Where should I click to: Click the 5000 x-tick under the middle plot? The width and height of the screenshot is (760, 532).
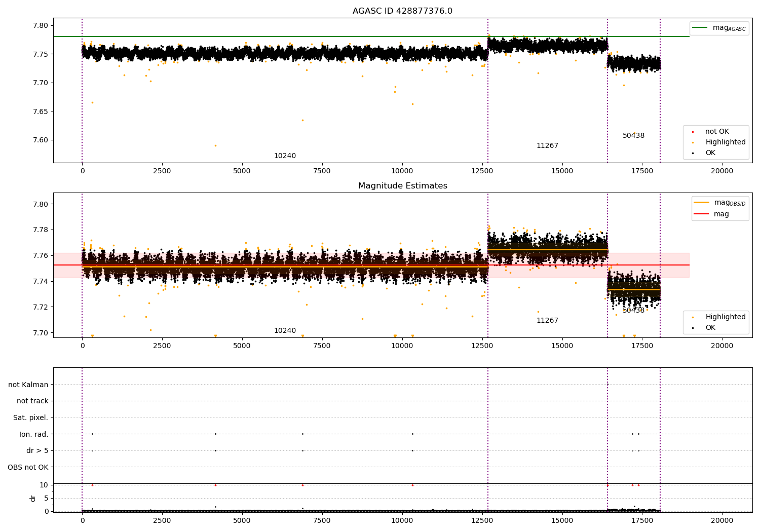[242, 346]
